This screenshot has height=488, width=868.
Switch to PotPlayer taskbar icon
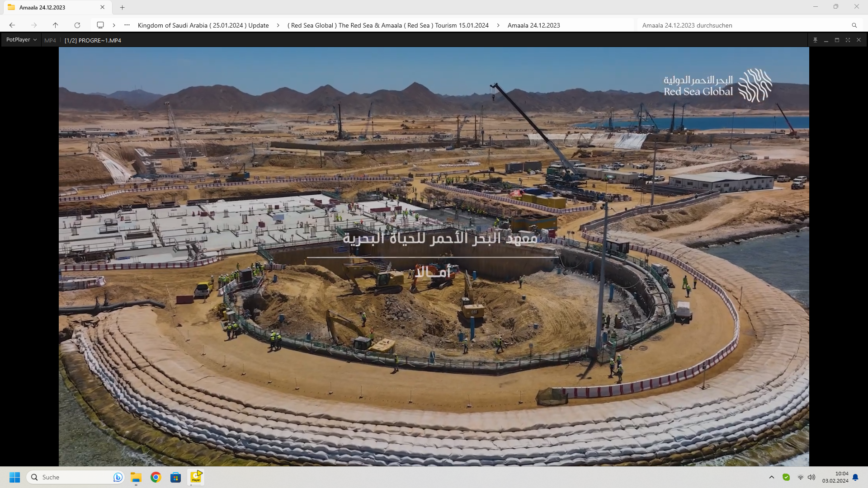point(196,477)
